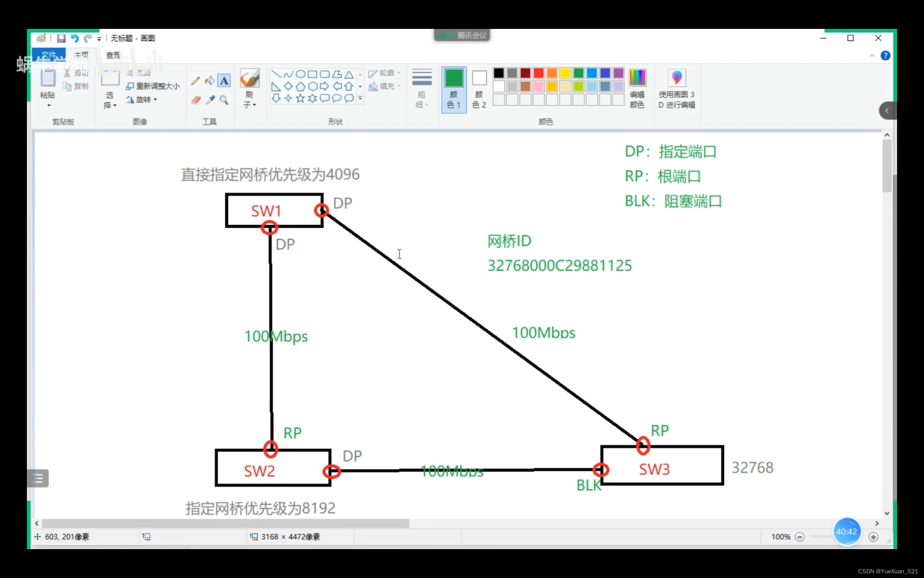The width and height of the screenshot is (924, 578).
Task: Choose the Right arrow shape
Action: pos(324,86)
